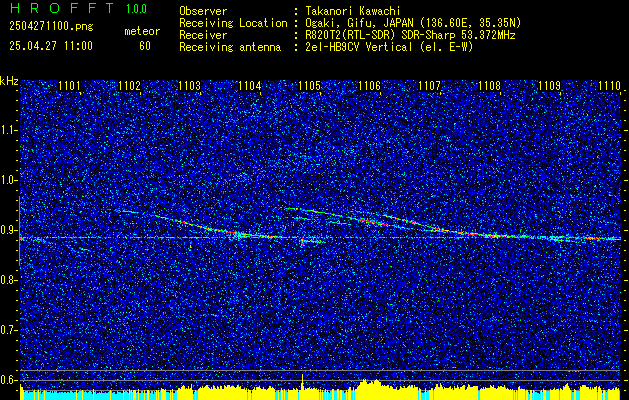The image size is (629, 400).
Task: Click the 1109 time marker
Action: click(x=549, y=86)
